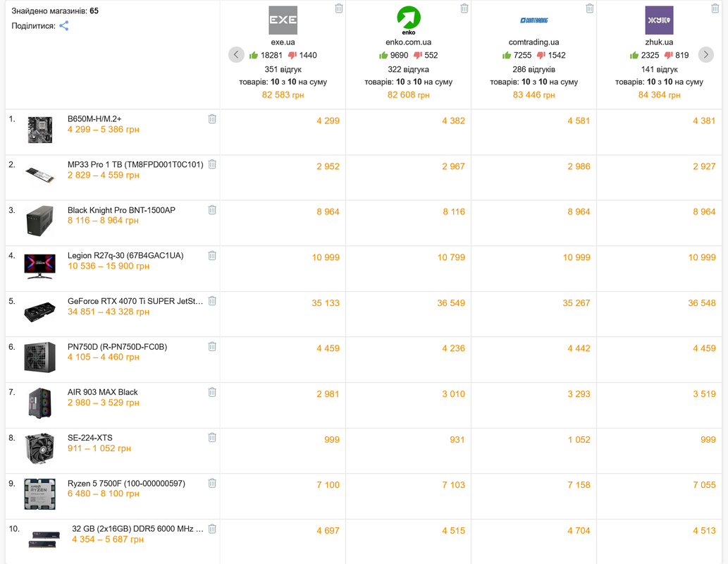Open exe.ua store link

pyautogui.click(x=283, y=42)
